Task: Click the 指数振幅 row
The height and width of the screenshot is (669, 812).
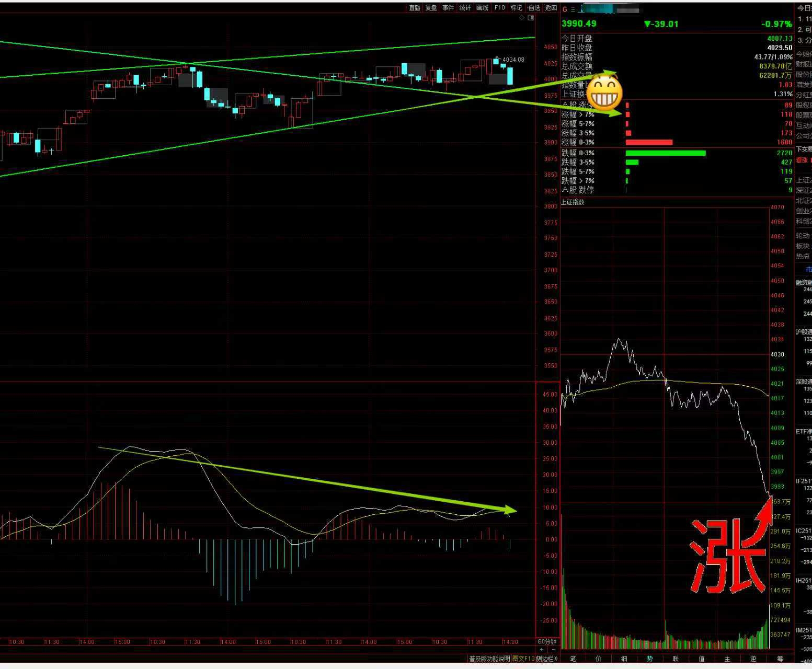Action: [x=677, y=57]
